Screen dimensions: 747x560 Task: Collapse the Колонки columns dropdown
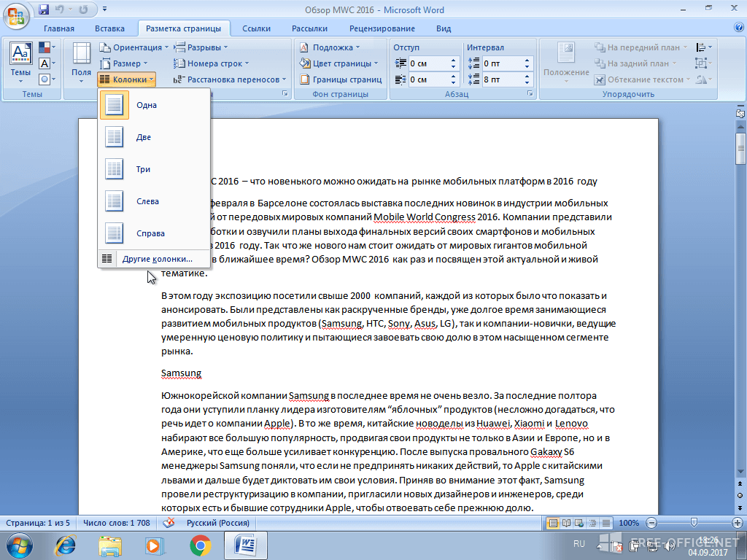pyautogui.click(x=127, y=79)
